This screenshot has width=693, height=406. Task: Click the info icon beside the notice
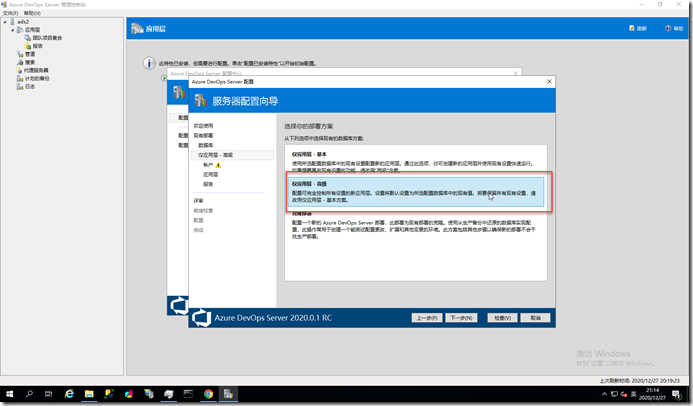click(149, 63)
